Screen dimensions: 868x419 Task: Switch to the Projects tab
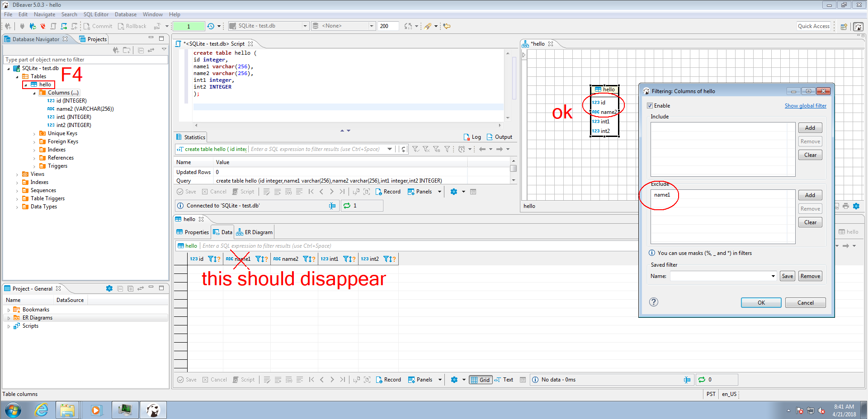coord(93,39)
